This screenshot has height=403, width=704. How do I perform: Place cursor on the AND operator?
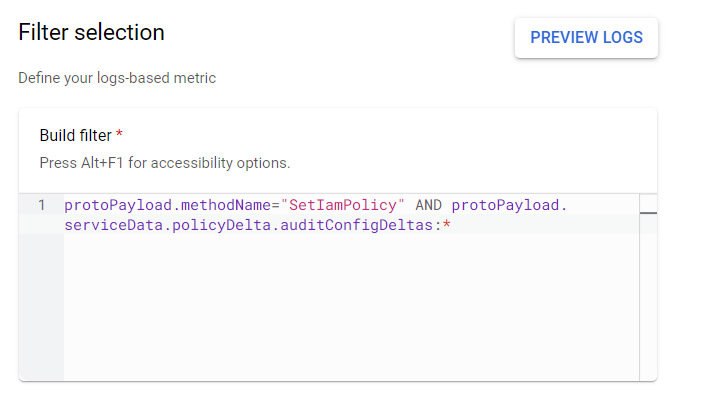428,205
